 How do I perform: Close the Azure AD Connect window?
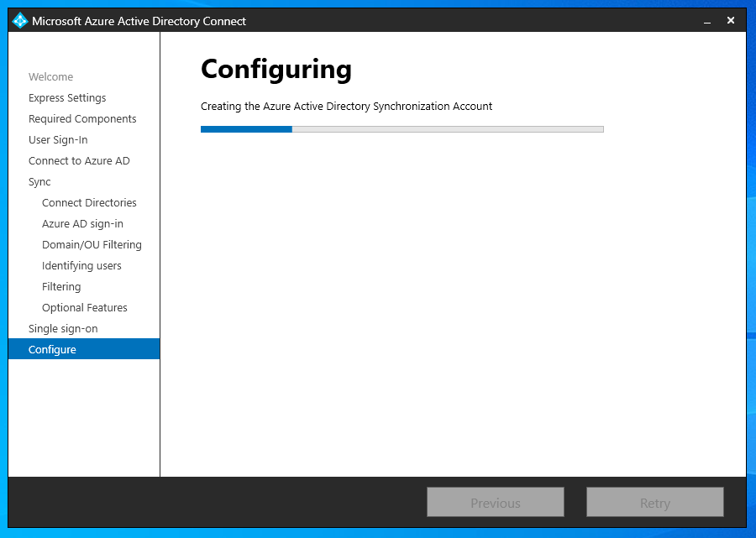coord(731,21)
